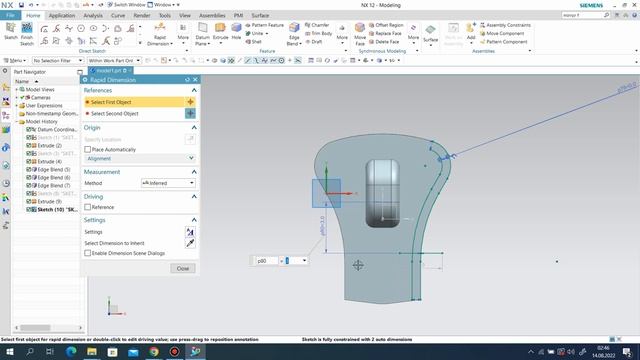The image size is (640, 360).
Task: Collapse the Model History tree node
Action: click(17, 122)
